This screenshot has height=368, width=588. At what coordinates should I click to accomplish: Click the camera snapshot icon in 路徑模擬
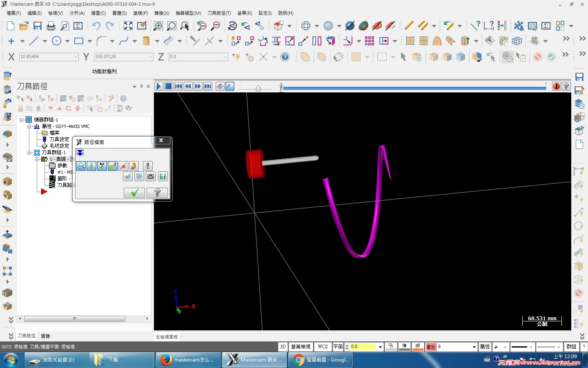point(151,177)
